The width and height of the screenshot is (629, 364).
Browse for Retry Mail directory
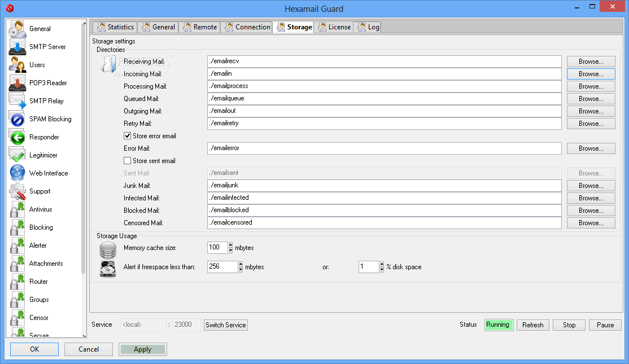point(591,124)
